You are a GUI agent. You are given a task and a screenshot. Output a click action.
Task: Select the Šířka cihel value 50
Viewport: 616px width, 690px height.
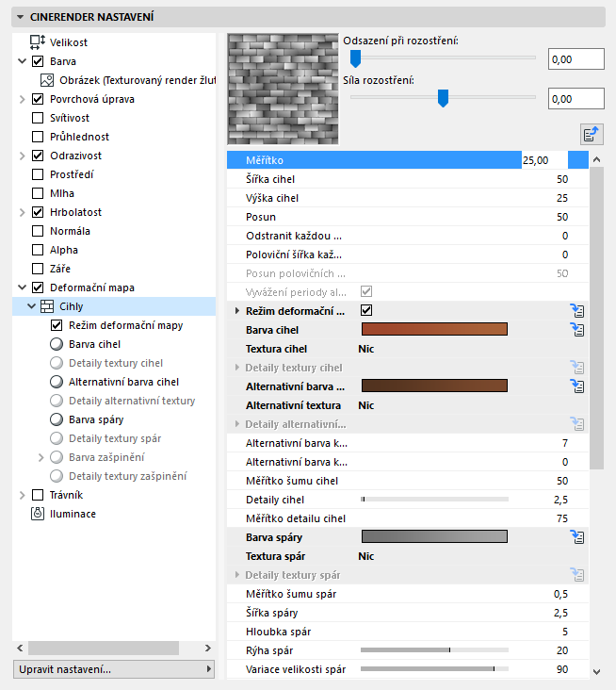pos(562,179)
